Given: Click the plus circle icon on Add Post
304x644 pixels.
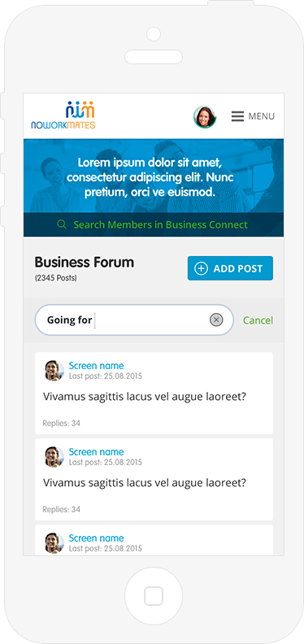Looking at the screenshot, I should pyautogui.click(x=201, y=268).
